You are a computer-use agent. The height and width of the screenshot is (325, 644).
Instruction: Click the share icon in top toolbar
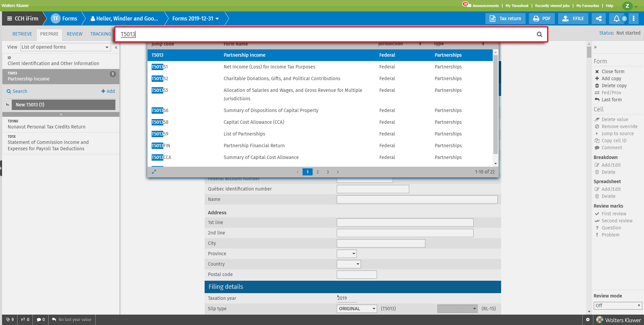pos(599,18)
